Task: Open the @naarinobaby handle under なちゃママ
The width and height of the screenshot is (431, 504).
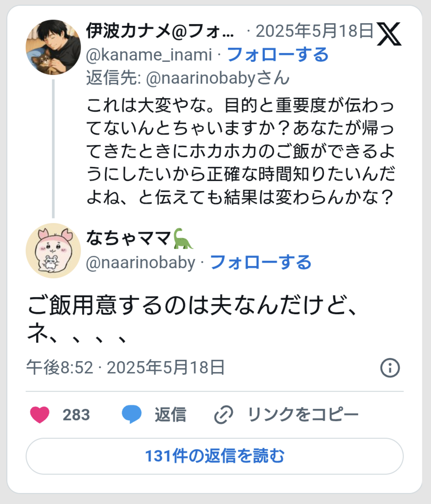Action: 140,262
